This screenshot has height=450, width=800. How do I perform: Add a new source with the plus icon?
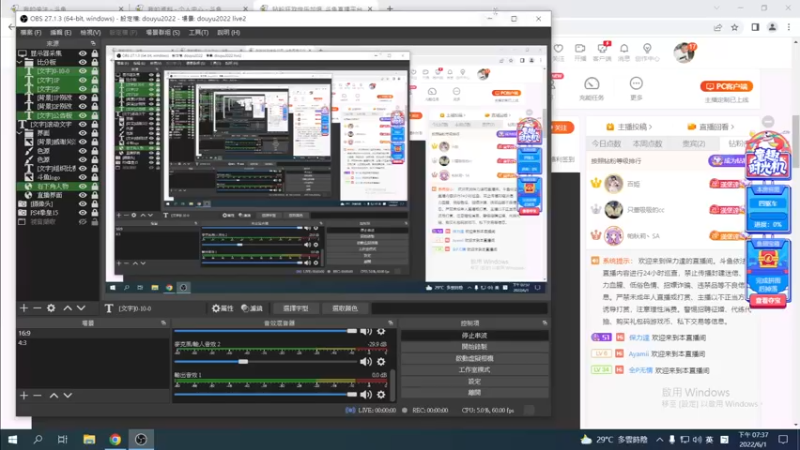point(24,308)
